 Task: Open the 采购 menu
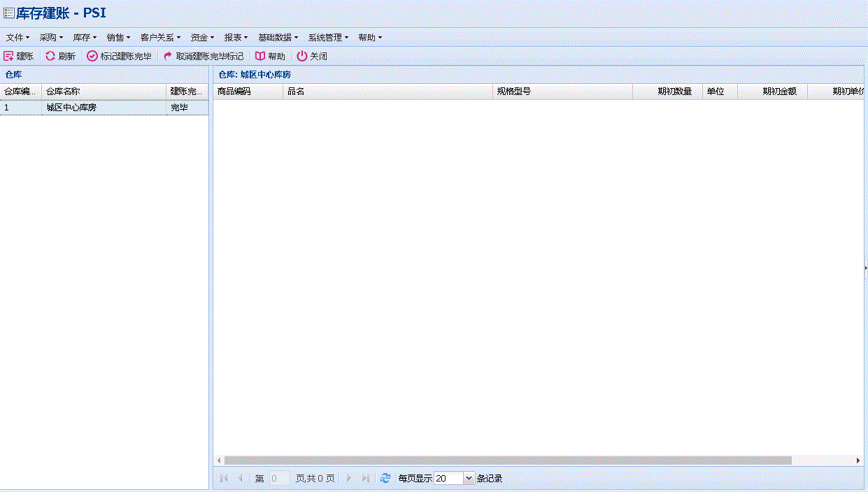51,37
